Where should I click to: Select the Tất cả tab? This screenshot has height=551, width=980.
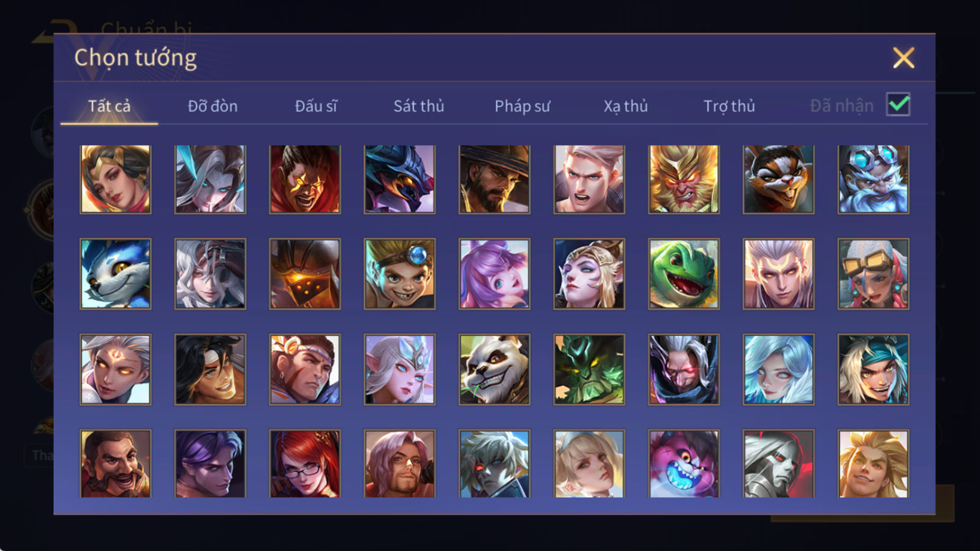tap(109, 106)
